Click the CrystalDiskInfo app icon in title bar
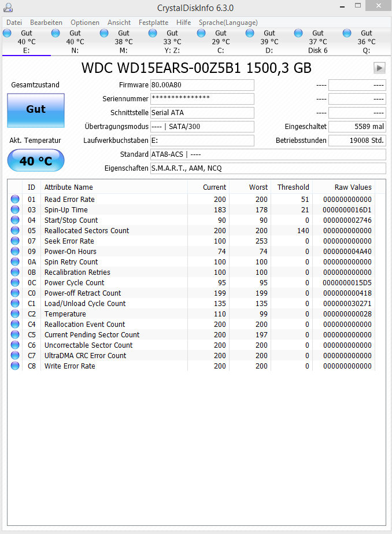 [x=8, y=8]
